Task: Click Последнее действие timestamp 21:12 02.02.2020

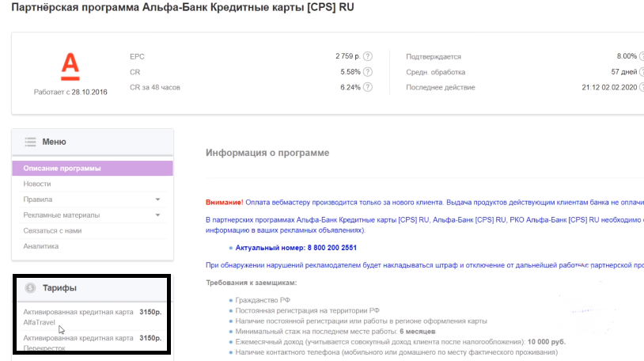Action: pos(609,87)
